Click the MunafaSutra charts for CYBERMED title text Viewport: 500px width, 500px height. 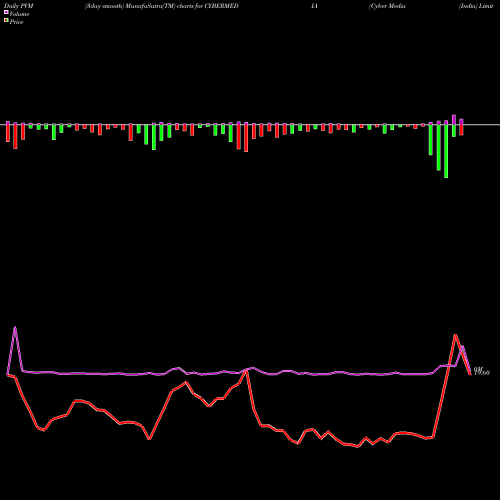pos(161,6)
